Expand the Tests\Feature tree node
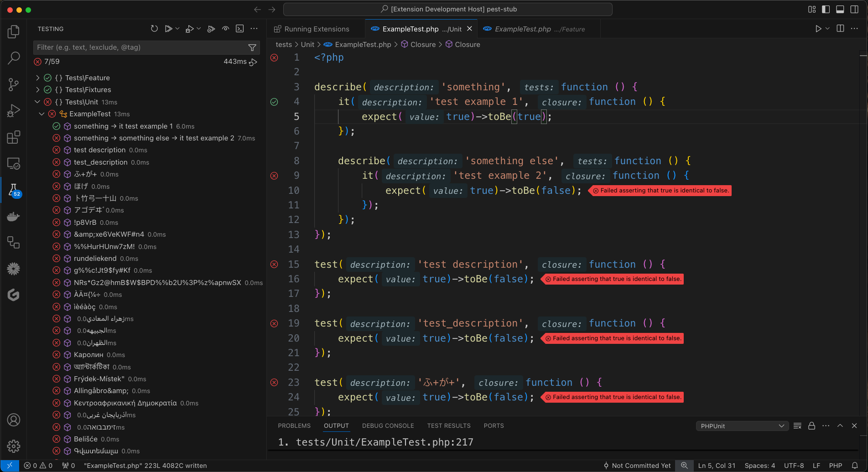Image resolution: width=868 pixels, height=472 pixels. pos(37,78)
